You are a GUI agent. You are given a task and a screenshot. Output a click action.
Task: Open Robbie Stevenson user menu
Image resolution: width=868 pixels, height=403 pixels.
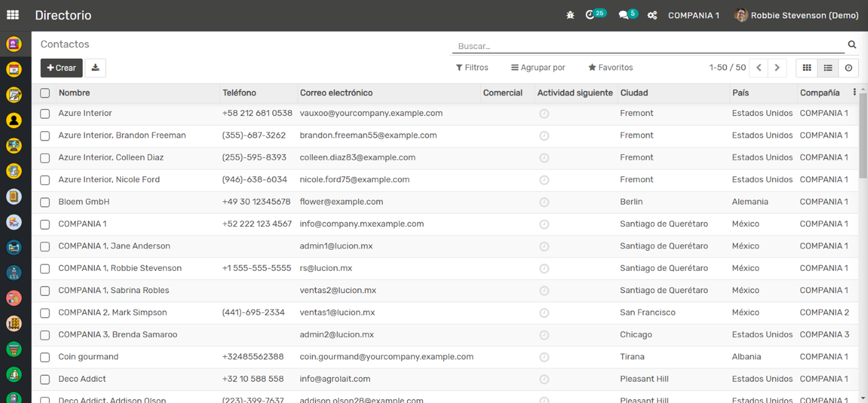tap(797, 15)
